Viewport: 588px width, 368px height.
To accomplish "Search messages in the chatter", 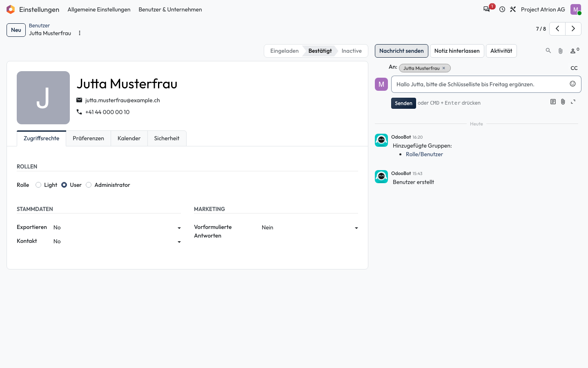I will coord(548,51).
